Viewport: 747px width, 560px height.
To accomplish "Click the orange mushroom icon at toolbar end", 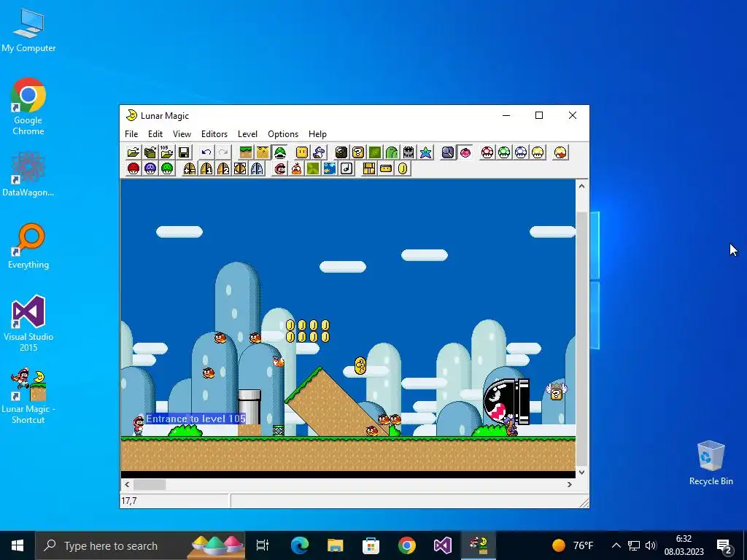I will pyautogui.click(x=561, y=152).
